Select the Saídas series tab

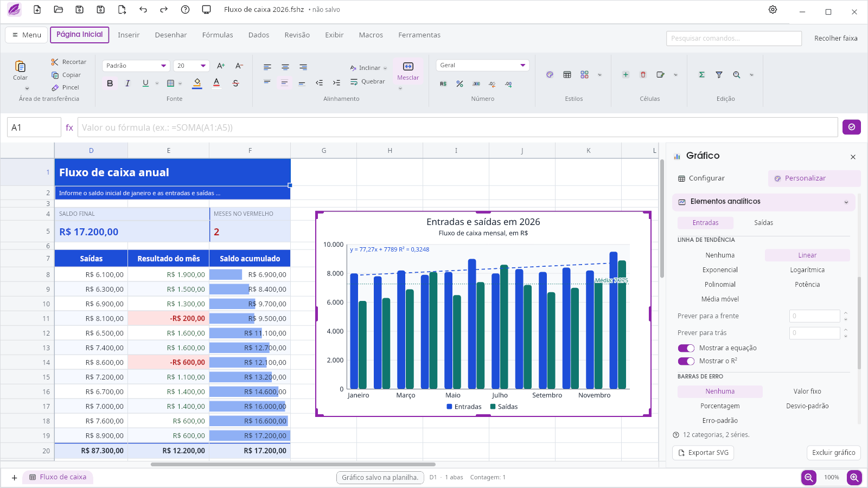[x=763, y=223]
